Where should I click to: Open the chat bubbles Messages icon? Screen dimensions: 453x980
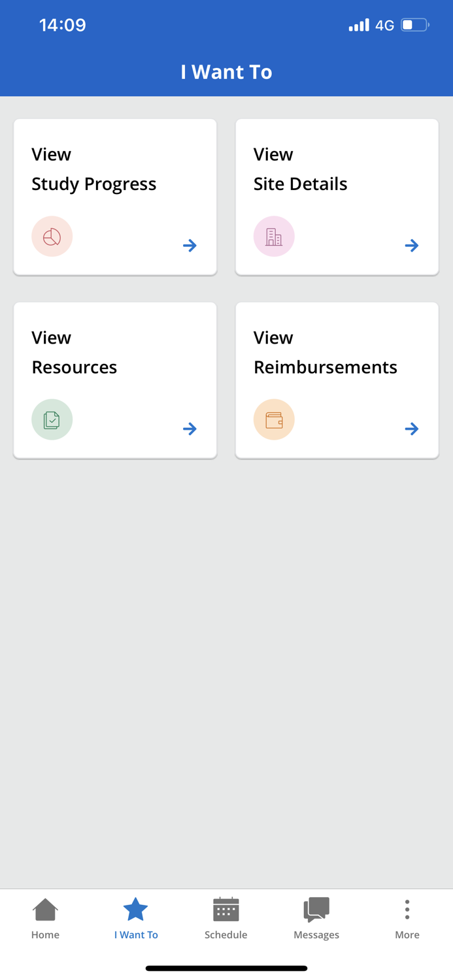coord(316,909)
